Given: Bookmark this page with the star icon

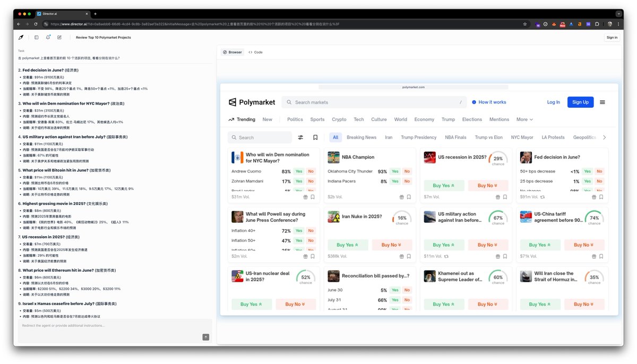Looking at the screenshot, I should (x=525, y=24).
